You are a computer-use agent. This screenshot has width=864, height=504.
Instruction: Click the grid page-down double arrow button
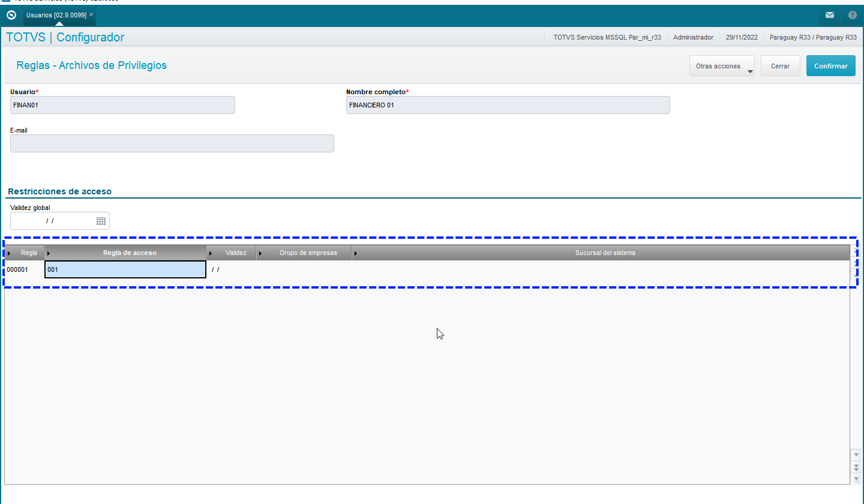(x=856, y=466)
